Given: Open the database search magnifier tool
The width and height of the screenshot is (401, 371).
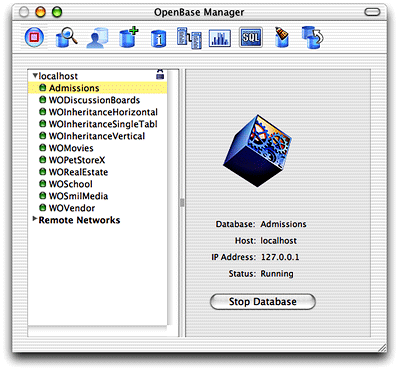Looking at the screenshot, I should click(x=66, y=37).
